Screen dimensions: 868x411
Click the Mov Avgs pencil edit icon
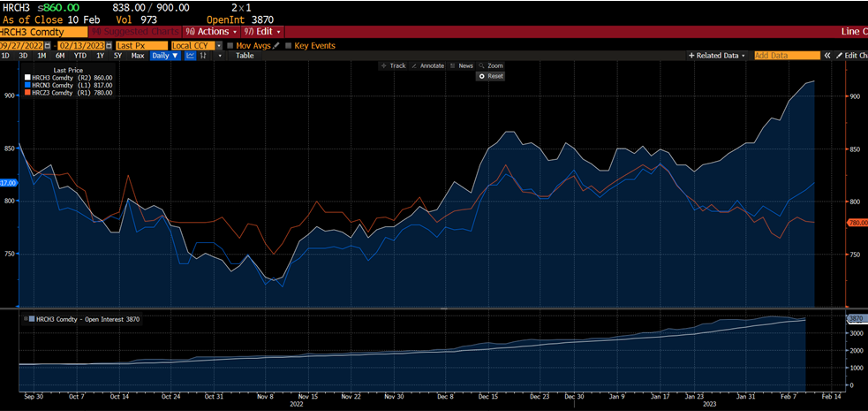[276, 45]
